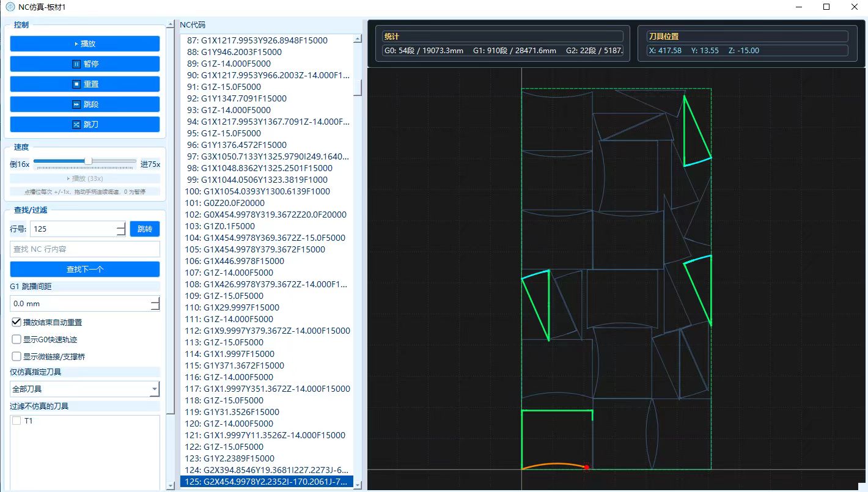Click the speed slider handle
This screenshot has height=492, width=868.
click(88, 161)
